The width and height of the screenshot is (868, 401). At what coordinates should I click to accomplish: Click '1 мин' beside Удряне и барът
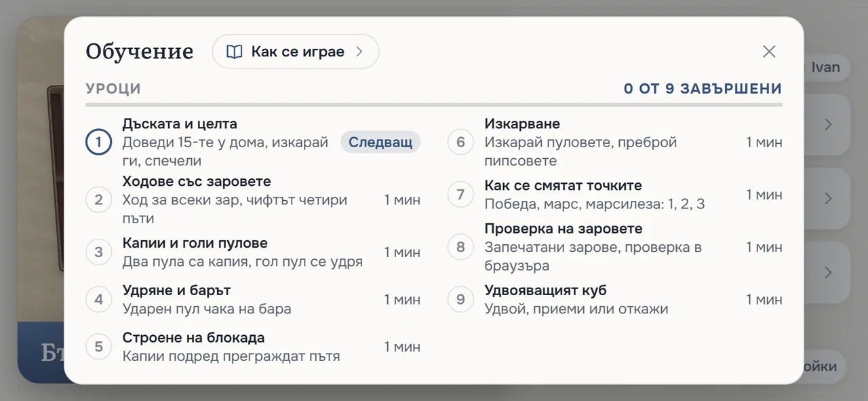point(402,299)
